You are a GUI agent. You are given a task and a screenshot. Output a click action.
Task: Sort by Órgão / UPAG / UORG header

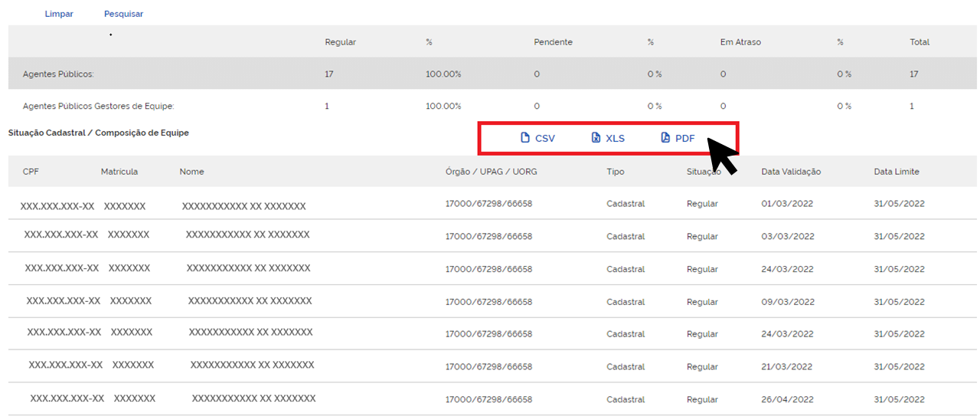(x=491, y=172)
